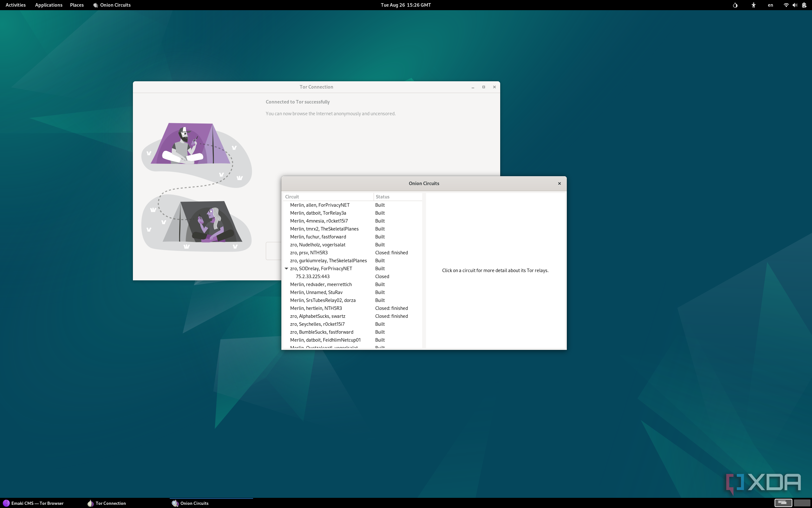This screenshot has height=508, width=812.
Task: Click the Wi-Fi network icon
Action: tap(786, 5)
